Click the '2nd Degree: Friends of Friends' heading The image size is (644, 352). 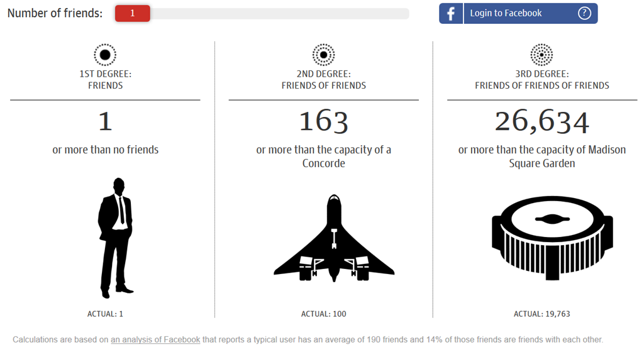pos(323,80)
